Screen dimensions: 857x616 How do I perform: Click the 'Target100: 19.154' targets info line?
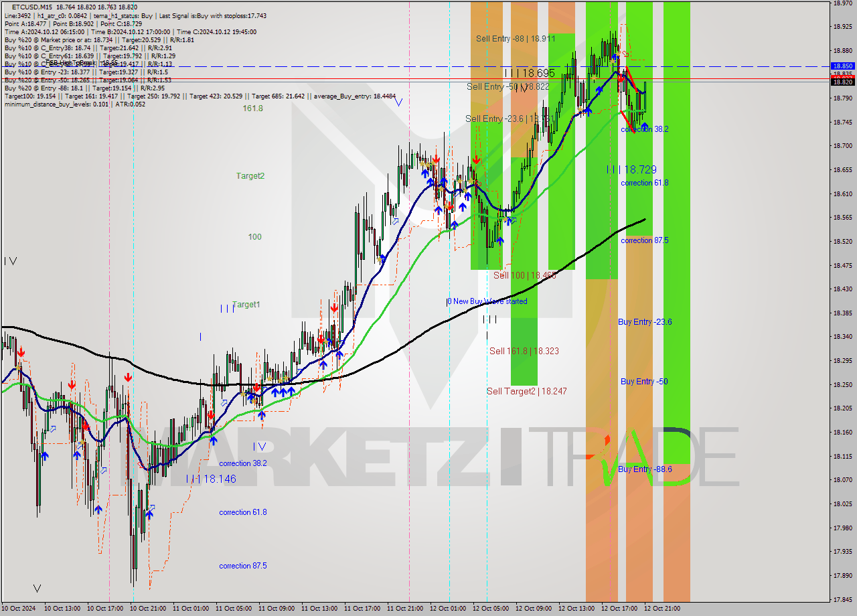(x=200, y=96)
